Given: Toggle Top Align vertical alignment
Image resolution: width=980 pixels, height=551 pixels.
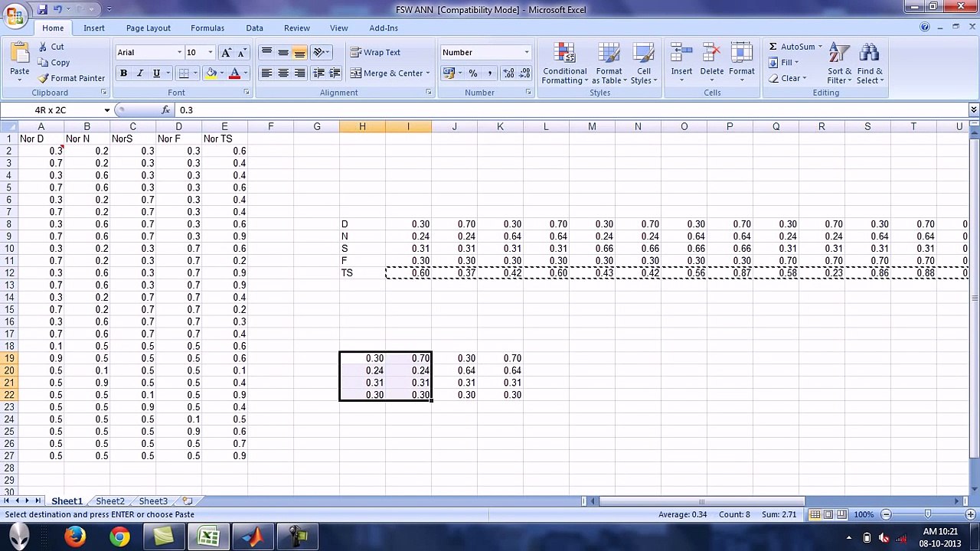Looking at the screenshot, I should 266,53.
